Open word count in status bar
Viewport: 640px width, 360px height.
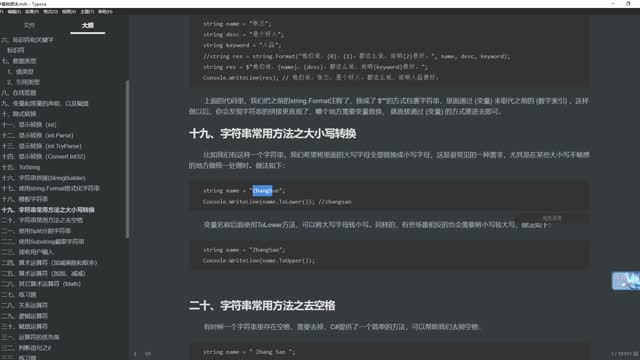point(624,354)
